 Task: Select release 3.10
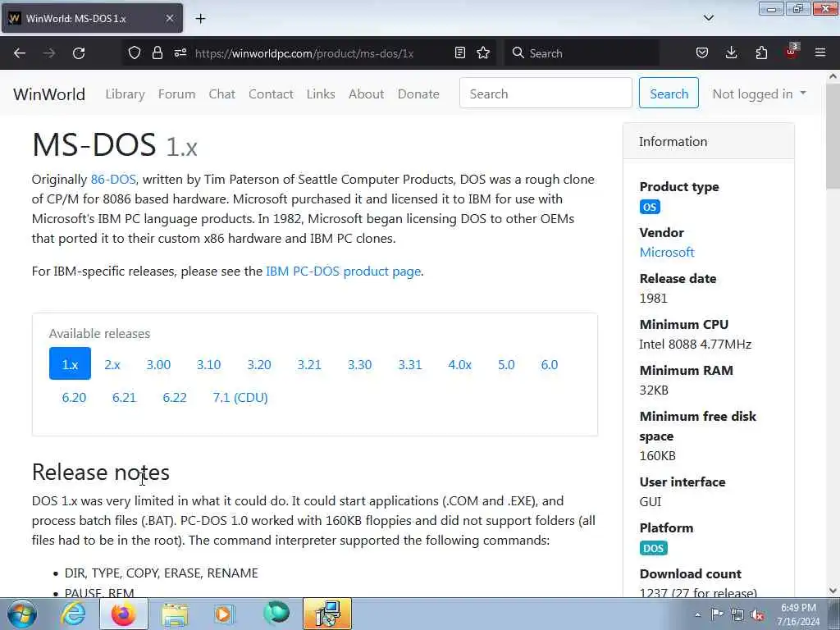[208, 364]
